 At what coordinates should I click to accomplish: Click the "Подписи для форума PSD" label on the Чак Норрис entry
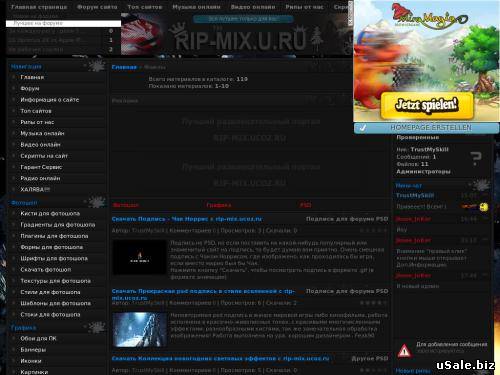pyautogui.click(x=347, y=219)
